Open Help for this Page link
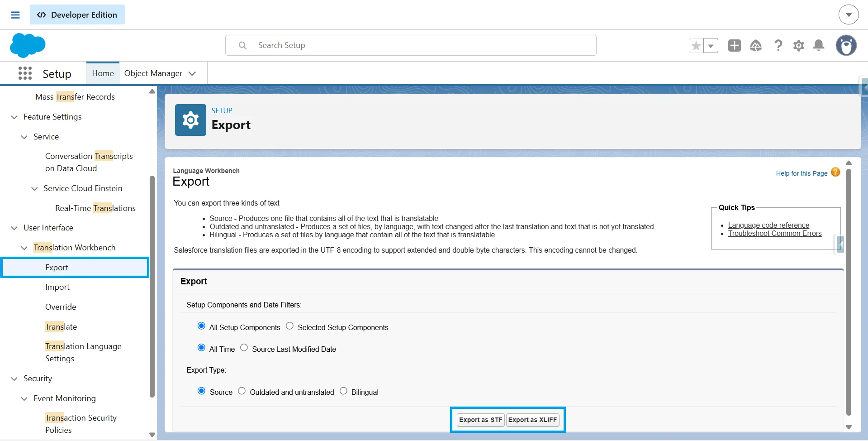868x441 pixels. [x=802, y=173]
